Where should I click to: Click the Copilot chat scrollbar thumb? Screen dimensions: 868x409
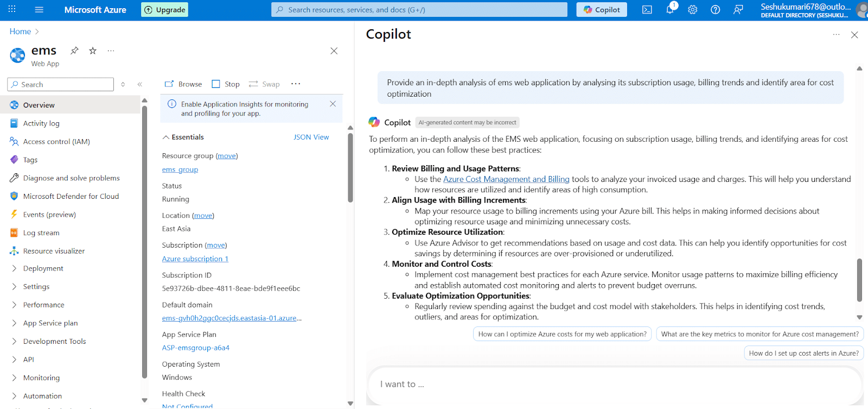click(859, 280)
